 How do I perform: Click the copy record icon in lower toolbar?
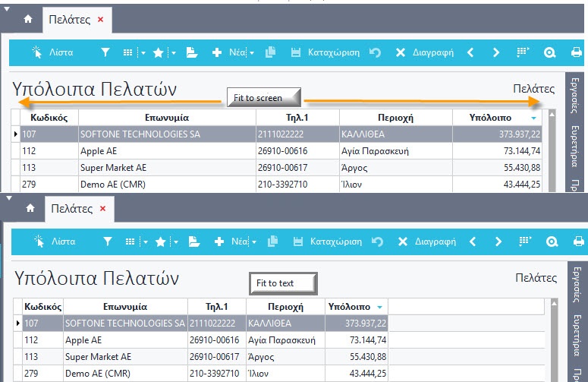(x=272, y=242)
